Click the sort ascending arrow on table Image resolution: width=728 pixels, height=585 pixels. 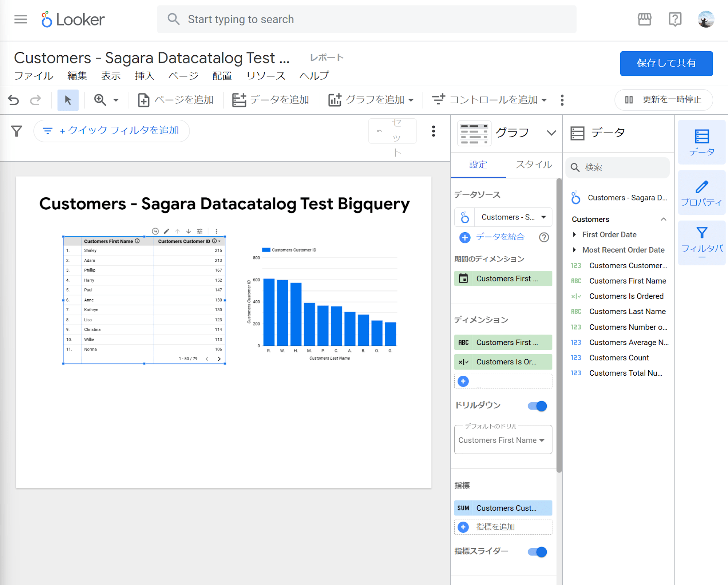click(178, 231)
